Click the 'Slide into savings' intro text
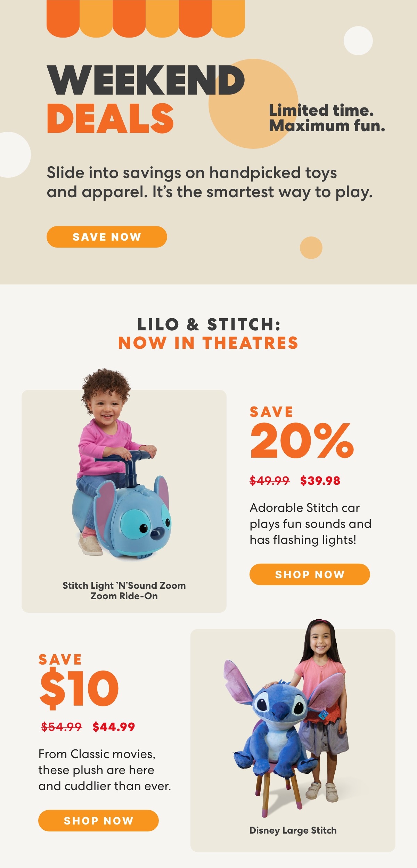This screenshot has width=417, height=868. click(210, 182)
